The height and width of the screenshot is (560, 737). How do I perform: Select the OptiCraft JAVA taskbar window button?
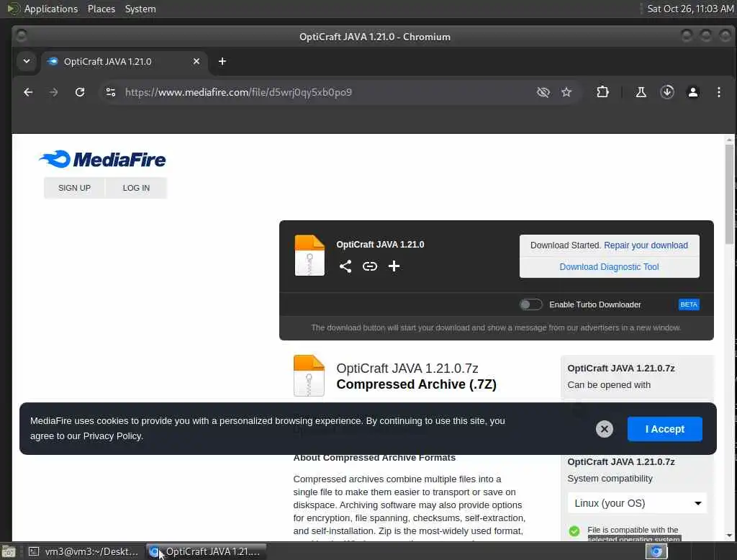pos(206,551)
